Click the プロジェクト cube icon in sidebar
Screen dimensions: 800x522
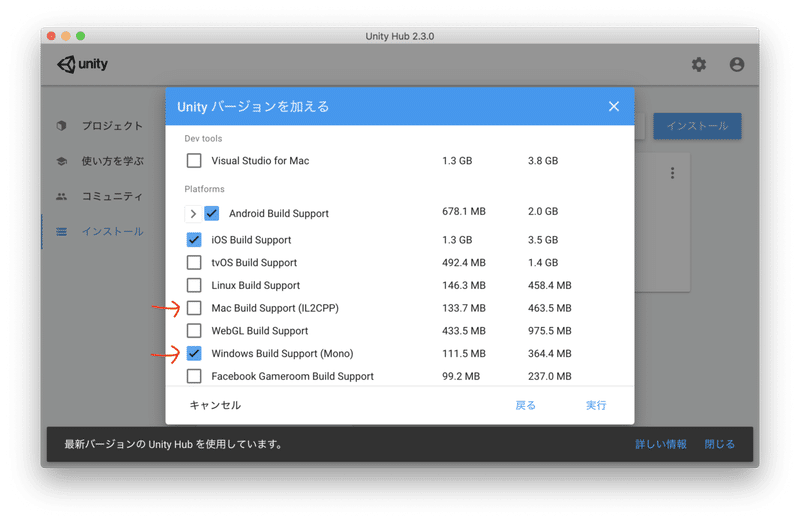61,126
